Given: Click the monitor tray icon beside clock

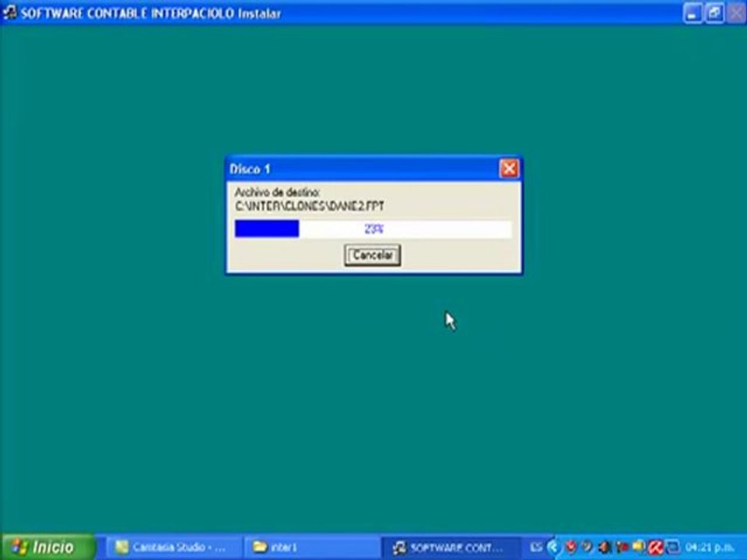Looking at the screenshot, I should pyautogui.click(x=672, y=547).
